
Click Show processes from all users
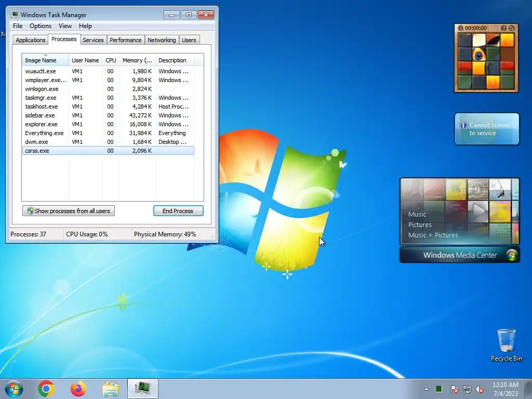tap(69, 211)
